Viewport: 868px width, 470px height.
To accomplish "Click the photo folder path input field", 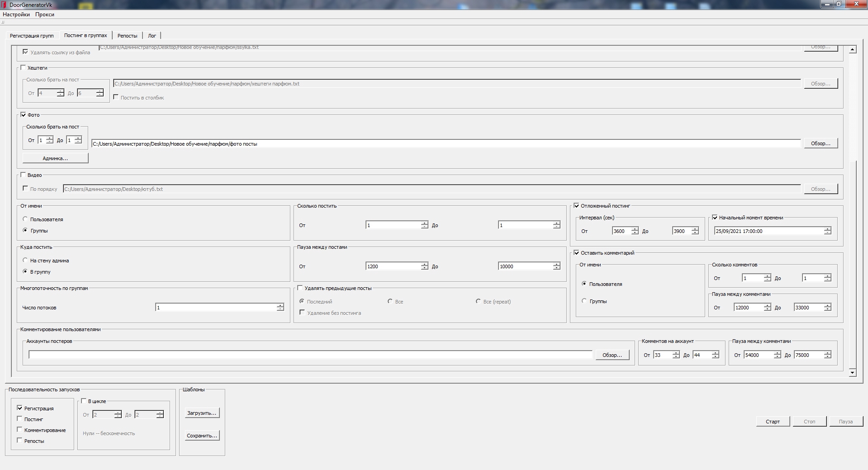I will pyautogui.click(x=446, y=144).
